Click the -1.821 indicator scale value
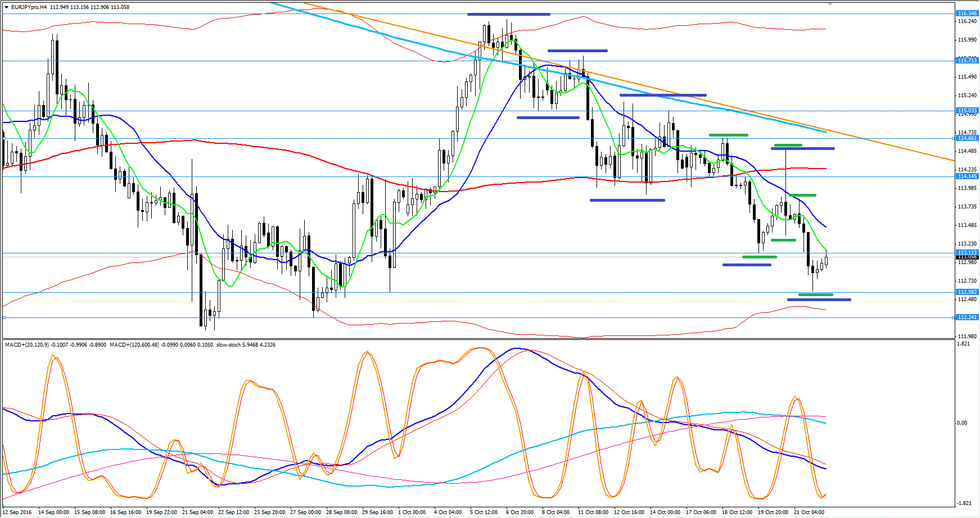Image resolution: width=980 pixels, height=518 pixels. click(x=964, y=503)
